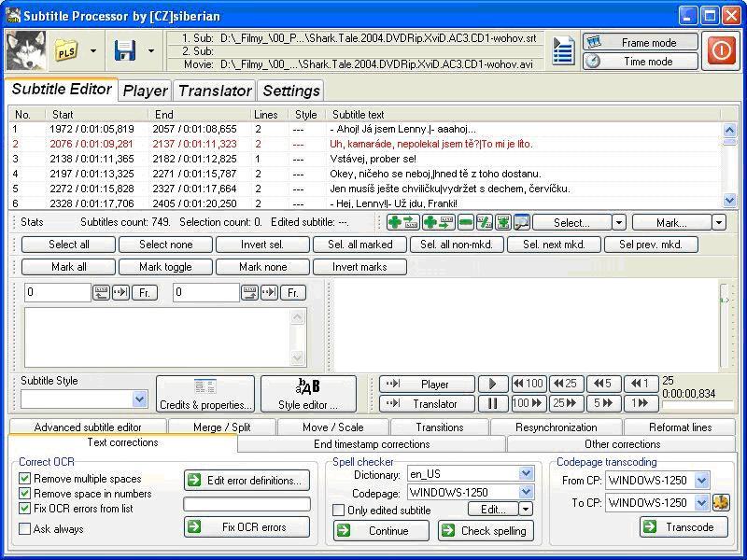Image resolution: width=747 pixels, height=560 pixels.
Task: Expand the Mark... dropdown arrow
Action: click(719, 222)
